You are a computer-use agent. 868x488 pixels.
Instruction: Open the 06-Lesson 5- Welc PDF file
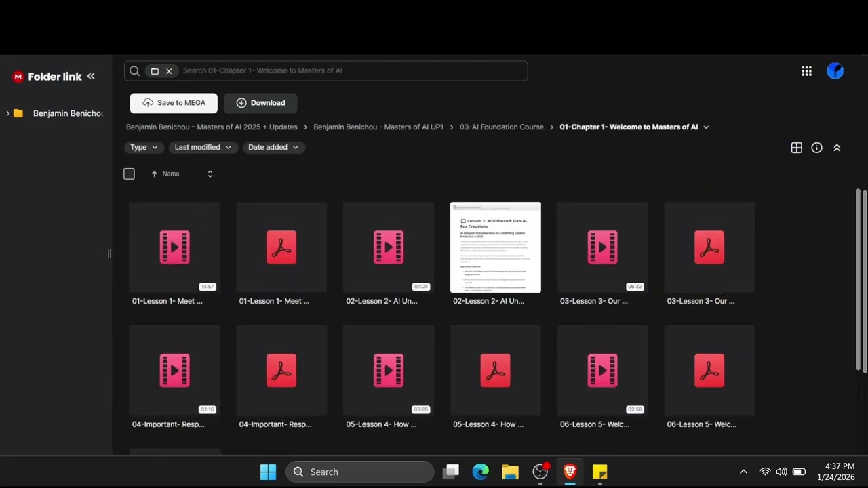pos(709,371)
